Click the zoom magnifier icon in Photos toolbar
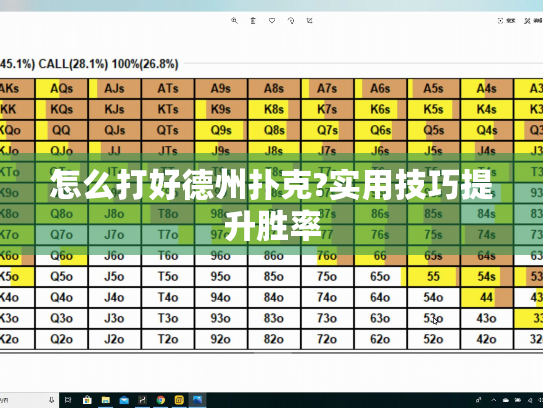This screenshot has width=543, height=408. pos(234,21)
